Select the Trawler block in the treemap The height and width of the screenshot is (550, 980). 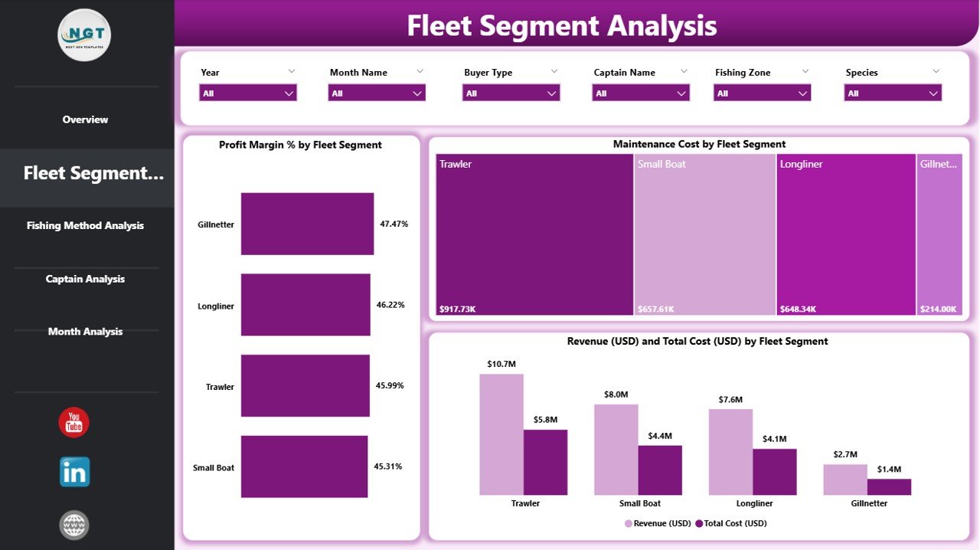click(532, 234)
